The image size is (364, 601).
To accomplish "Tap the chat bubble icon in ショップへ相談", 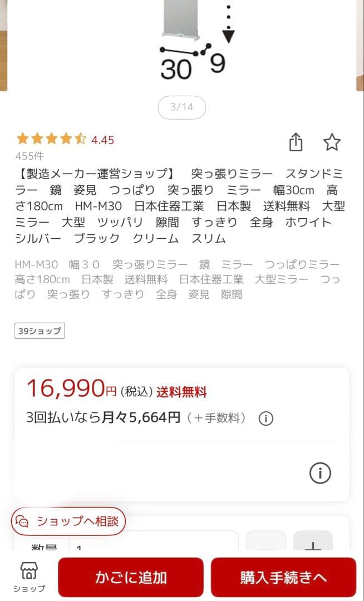I will pyautogui.click(x=23, y=522).
